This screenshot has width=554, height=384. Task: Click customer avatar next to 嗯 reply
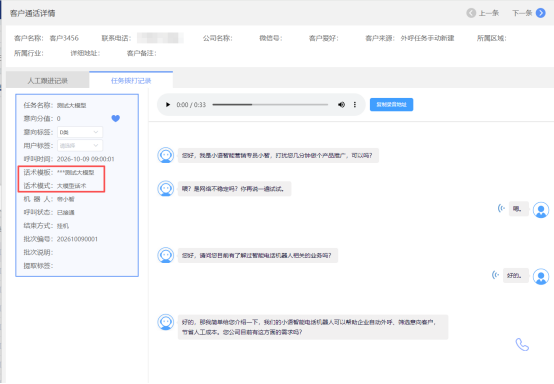click(541, 210)
